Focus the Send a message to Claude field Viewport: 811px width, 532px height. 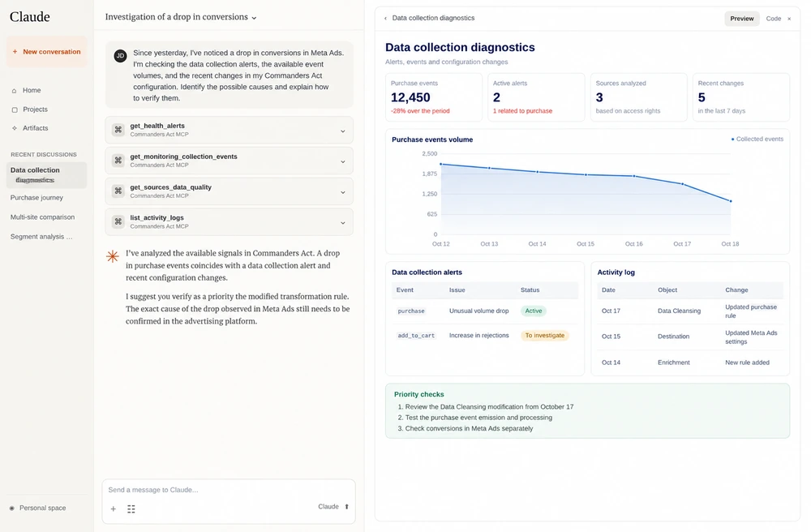pos(229,490)
